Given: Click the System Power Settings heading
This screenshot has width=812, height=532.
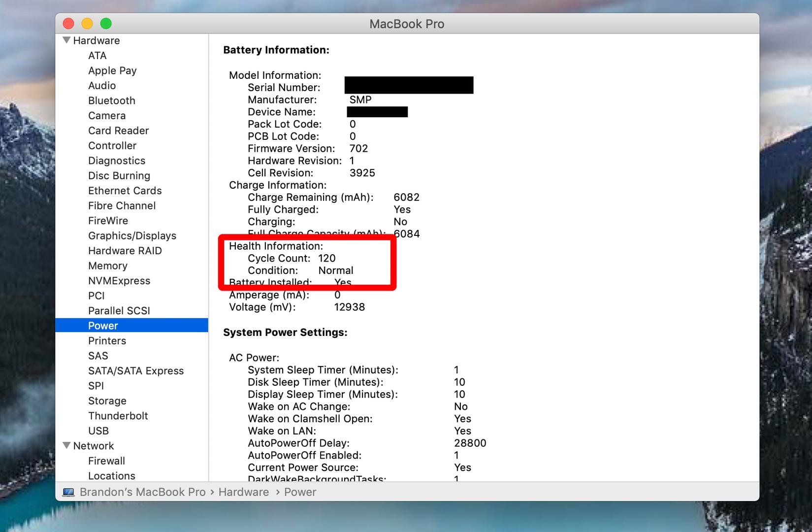Looking at the screenshot, I should click(x=285, y=332).
